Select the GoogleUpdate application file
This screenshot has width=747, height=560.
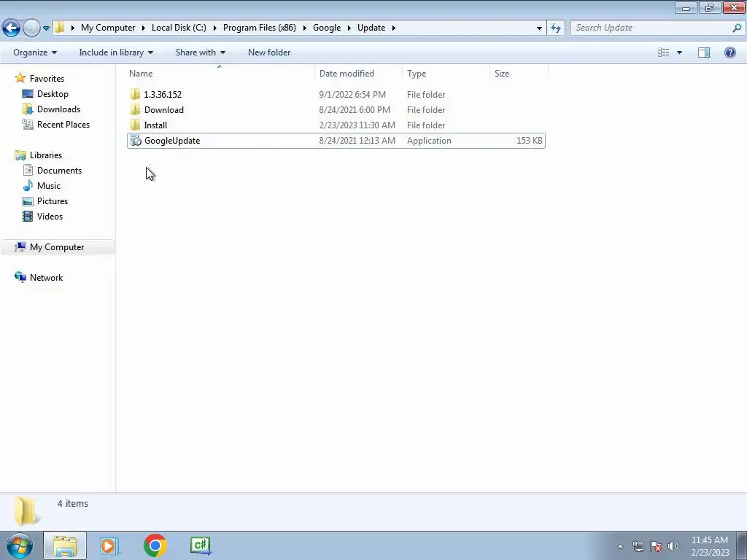[x=336, y=141]
